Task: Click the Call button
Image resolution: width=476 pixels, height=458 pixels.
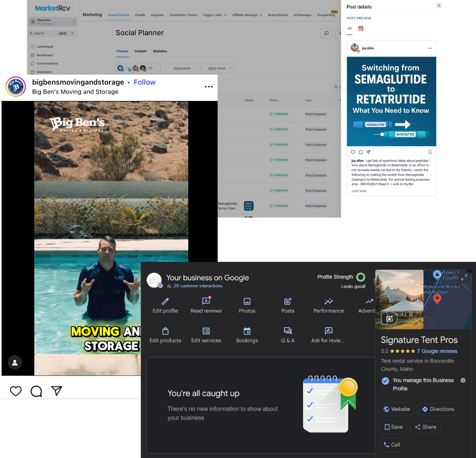Action: [x=392, y=444]
